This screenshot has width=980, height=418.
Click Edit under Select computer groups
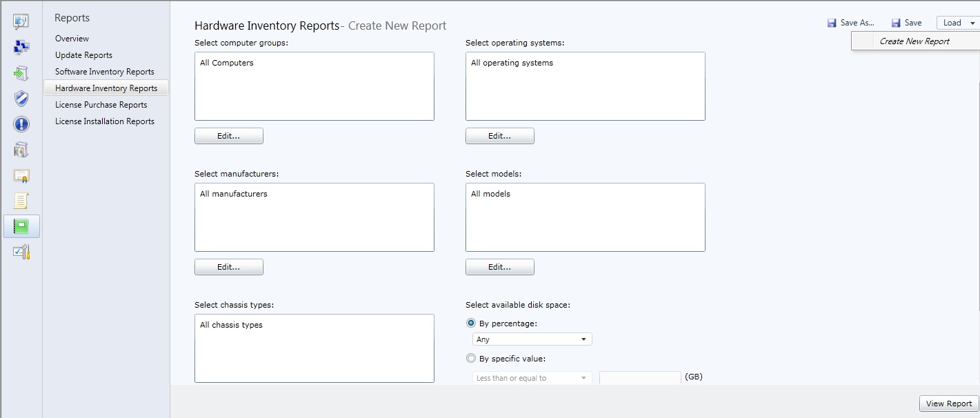click(x=228, y=136)
